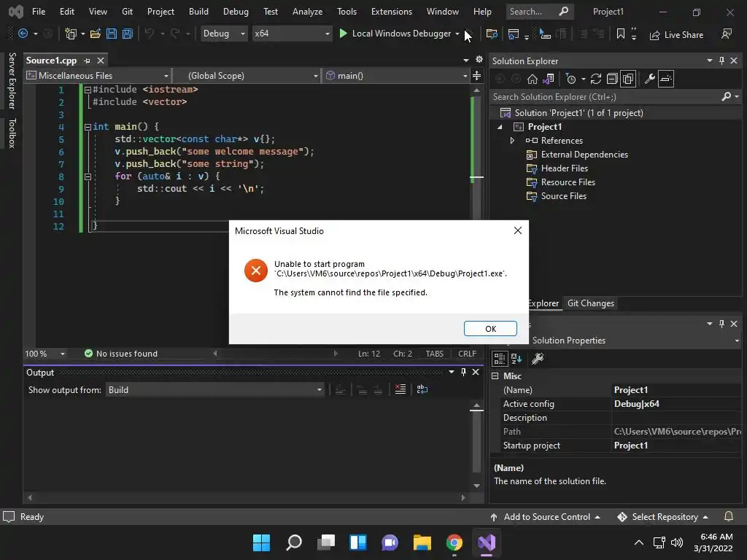The height and width of the screenshot is (560, 747).
Task: Click Clear All icon in Output panel
Action: 400,389
